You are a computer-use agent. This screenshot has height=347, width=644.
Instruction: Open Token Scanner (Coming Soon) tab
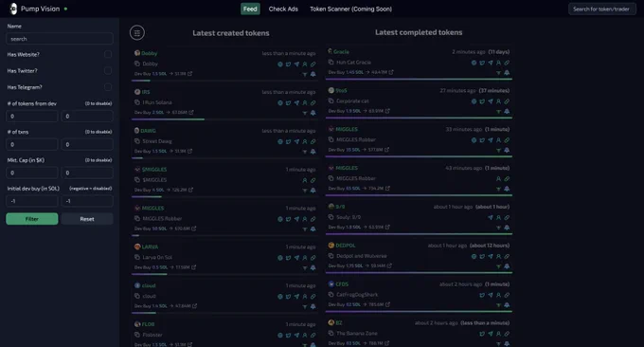(350, 9)
